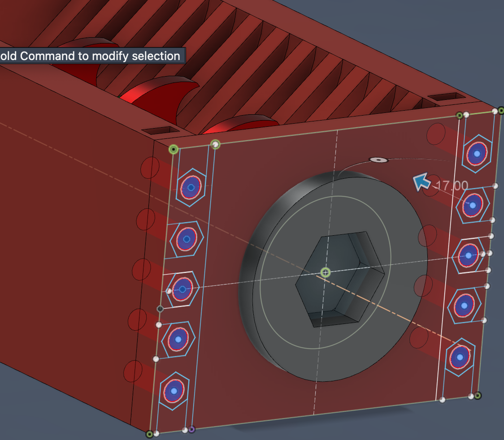Pick the green point at face's top-left corner

pyautogui.click(x=174, y=149)
